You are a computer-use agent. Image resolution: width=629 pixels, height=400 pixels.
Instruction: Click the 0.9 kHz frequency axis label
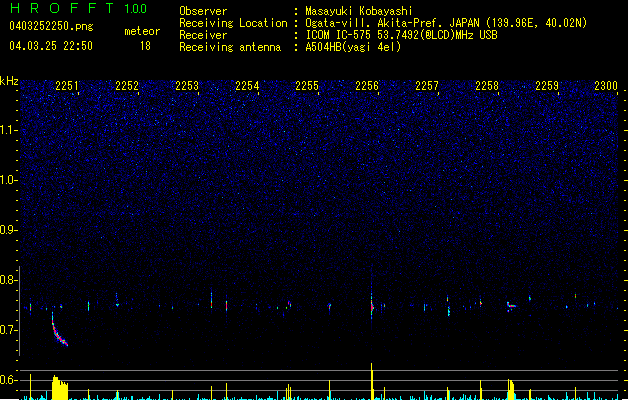[x=8, y=230]
